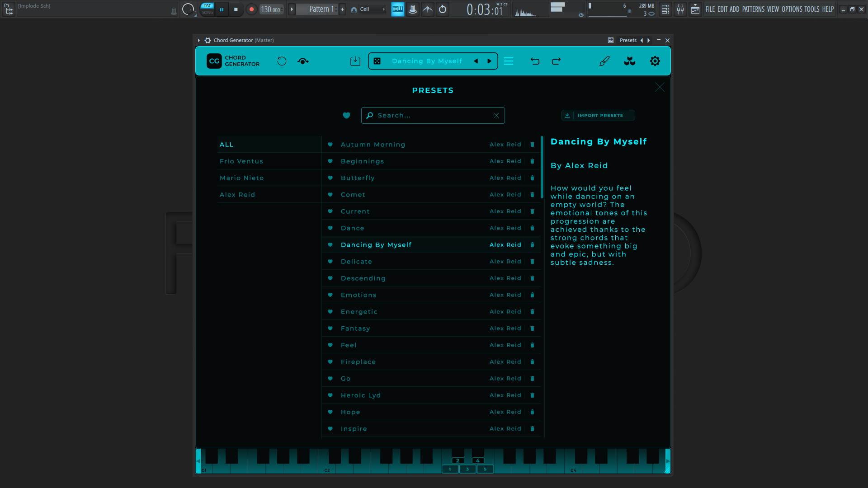Open the PATTERNS menu
Image resolution: width=868 pixels, height=488 pixels.
pyautogui.click(x=753, y=9)
